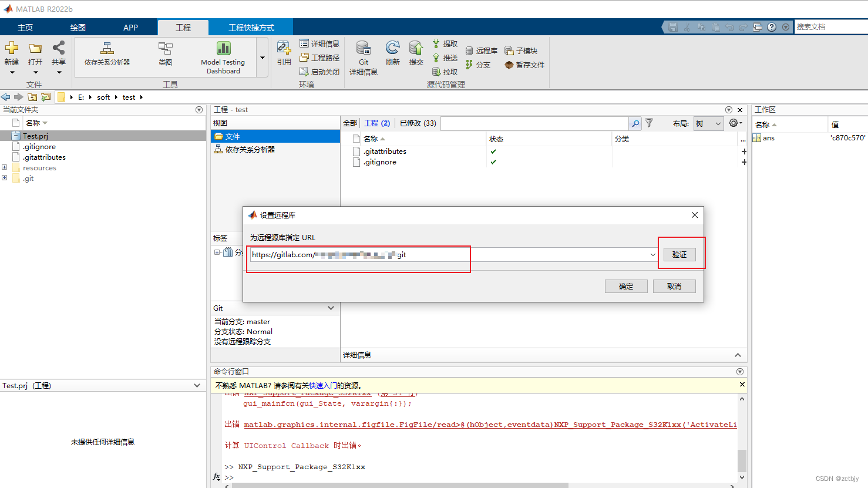Expand the resources folder
The width and height of the screenshot is (868, 488).
tap(5, 167)
